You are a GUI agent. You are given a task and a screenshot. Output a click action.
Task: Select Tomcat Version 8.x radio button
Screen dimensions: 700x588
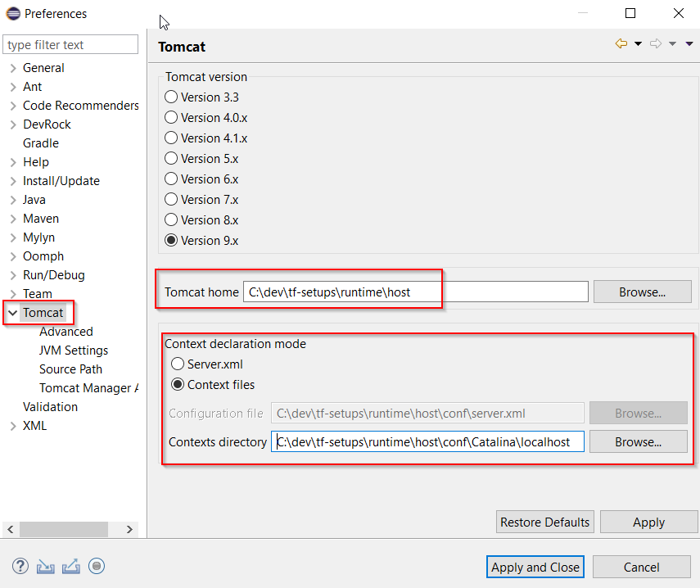tap(171, 219)
